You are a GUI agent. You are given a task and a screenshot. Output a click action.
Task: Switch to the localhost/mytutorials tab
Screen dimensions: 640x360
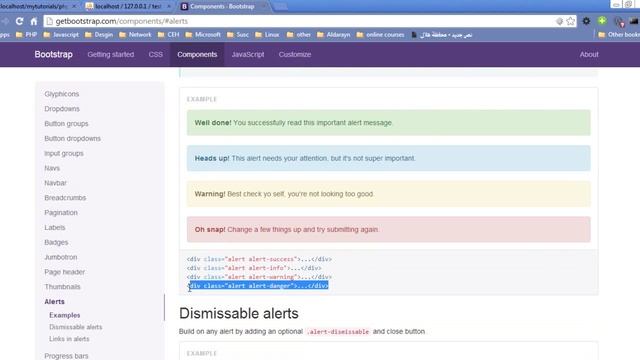(37, 6)
